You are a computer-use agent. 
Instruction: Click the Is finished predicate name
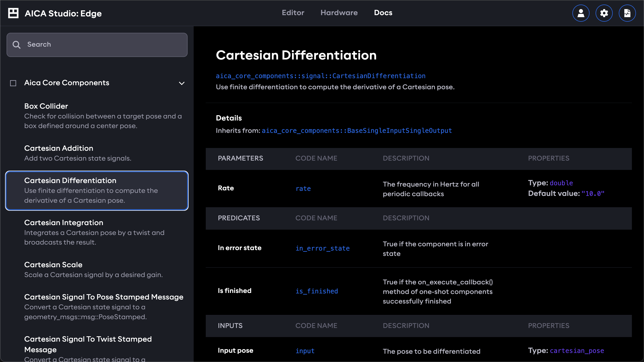235,291
